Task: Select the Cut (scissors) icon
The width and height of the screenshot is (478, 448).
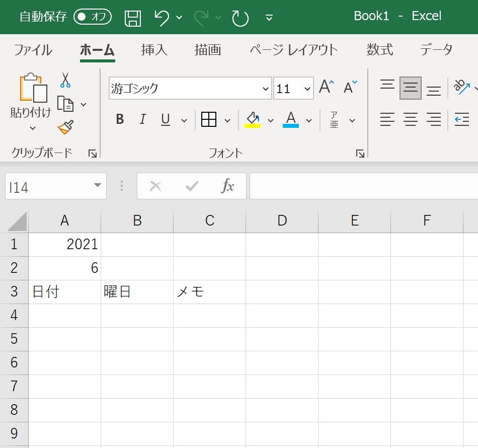Action: point(64,81)
